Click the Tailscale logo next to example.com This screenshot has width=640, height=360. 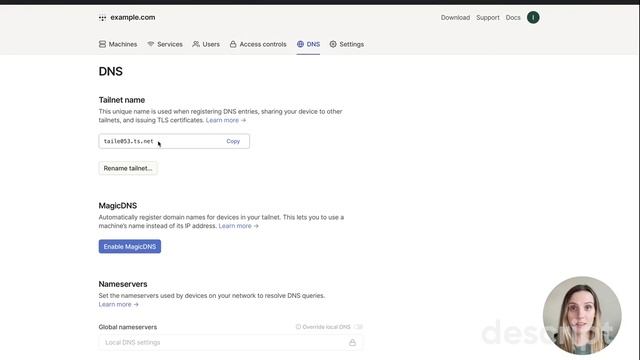[102, 18]
